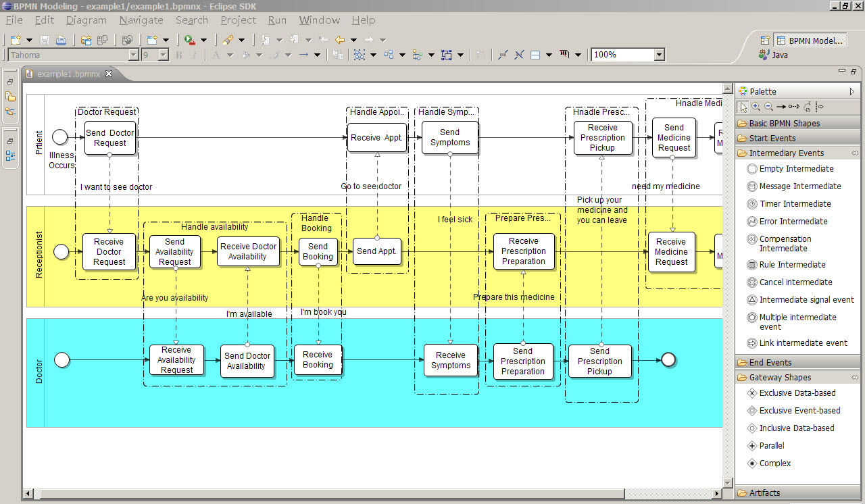The width and height of the screenshot is (865, 504).
Task: Select the sequence flow arrow tool
Action: point(781,107)
